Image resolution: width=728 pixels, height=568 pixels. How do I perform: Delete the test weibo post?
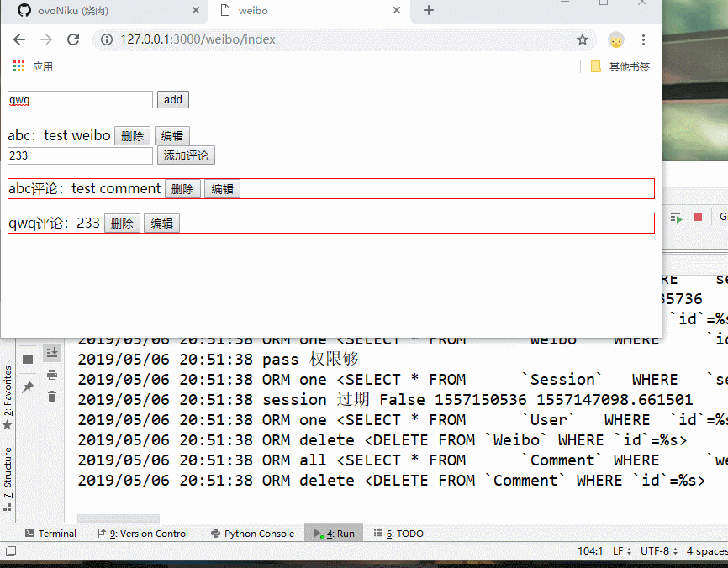(x=132, y=136)
